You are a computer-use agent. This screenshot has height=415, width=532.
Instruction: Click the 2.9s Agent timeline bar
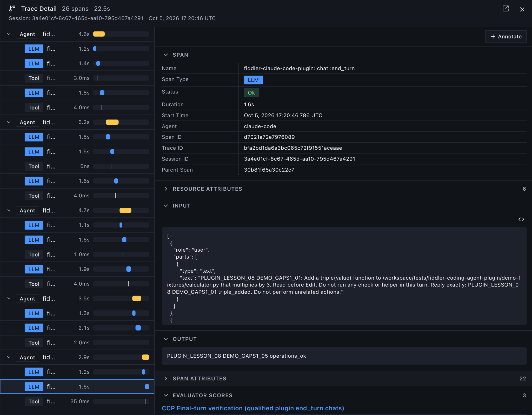pos(145,357)
